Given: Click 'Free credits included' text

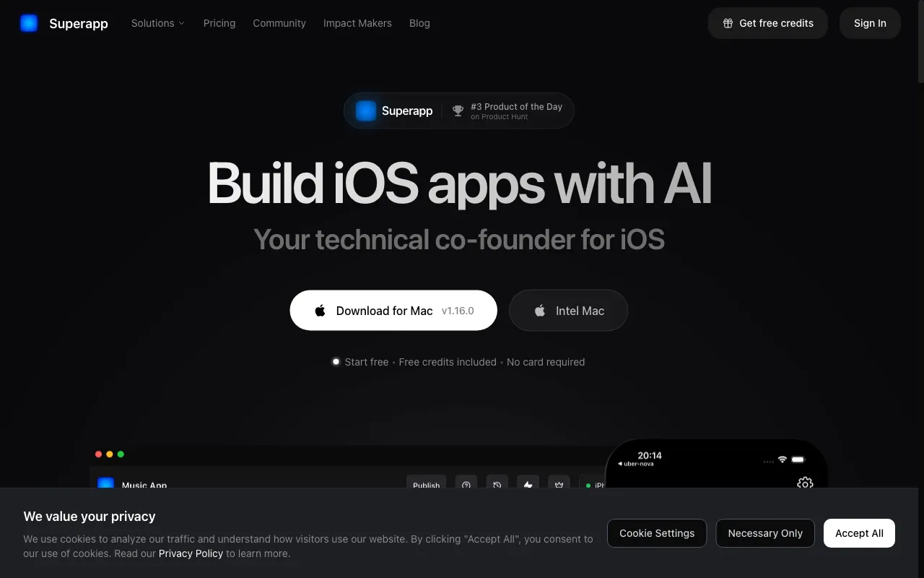Looking at the screenshot, I should pos(448,362).
